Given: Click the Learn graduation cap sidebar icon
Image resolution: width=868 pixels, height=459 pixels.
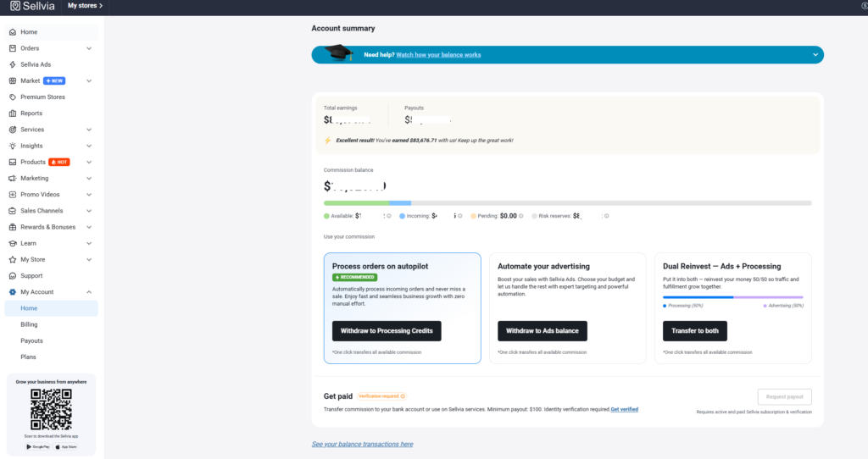Looking at the screenshot, I should point(13,243).
